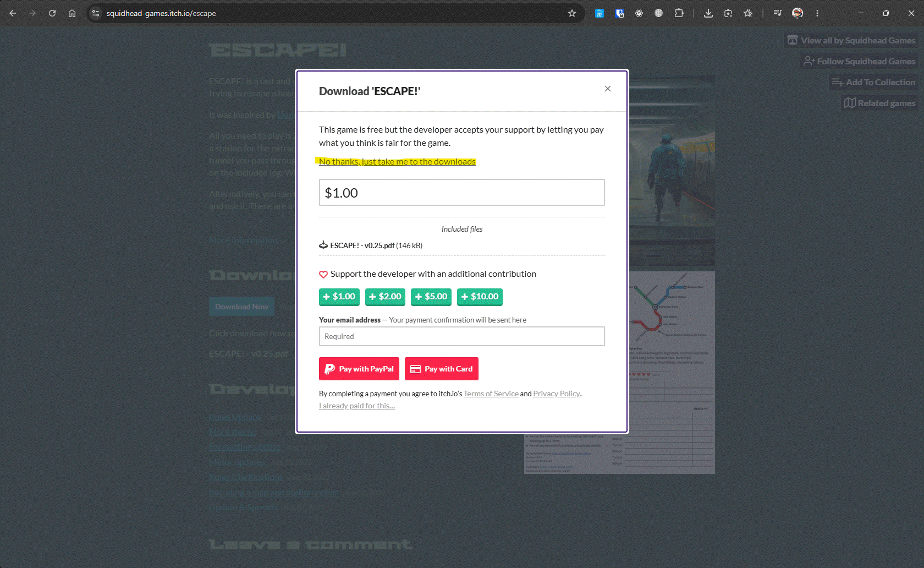Click the email address Required field
Viewport: 924px width, 568px height.
(x=462, y=336)
